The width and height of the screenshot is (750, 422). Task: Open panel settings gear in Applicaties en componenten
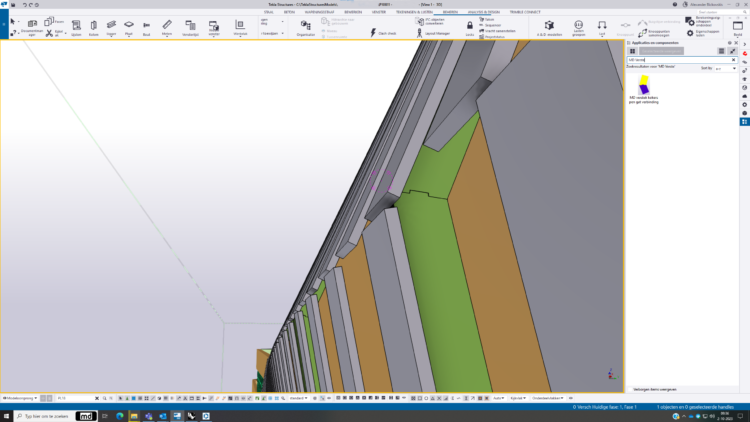729,43
